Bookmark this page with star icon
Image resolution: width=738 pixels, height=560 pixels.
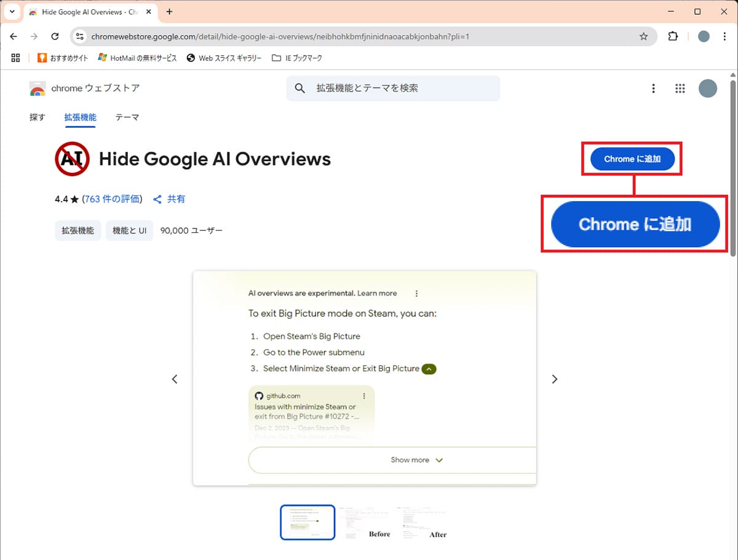tap(643, 37)
